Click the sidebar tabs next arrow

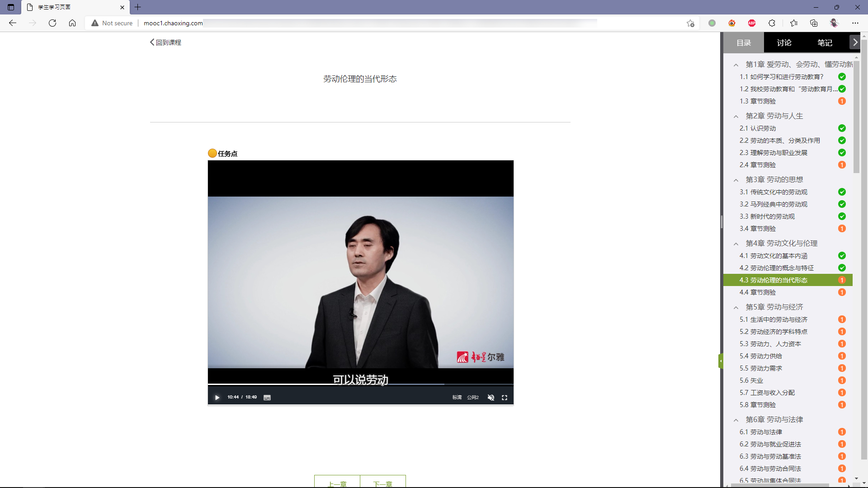[855, 42]
